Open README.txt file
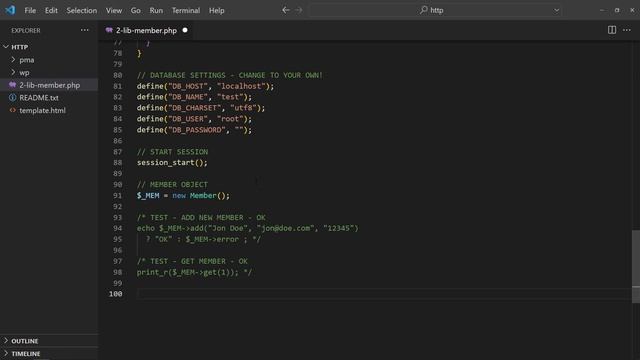 point(49,98)
